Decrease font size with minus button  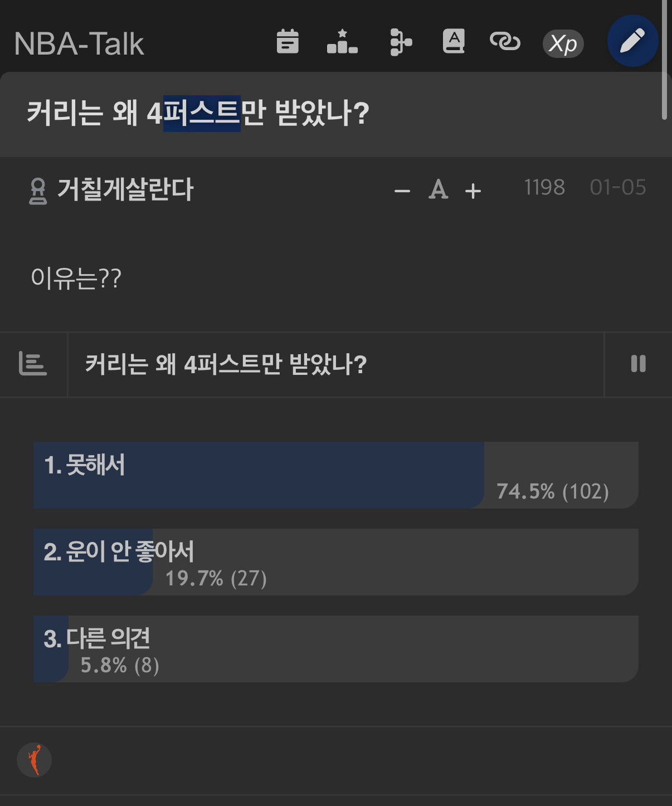click(x=402, y=191)
